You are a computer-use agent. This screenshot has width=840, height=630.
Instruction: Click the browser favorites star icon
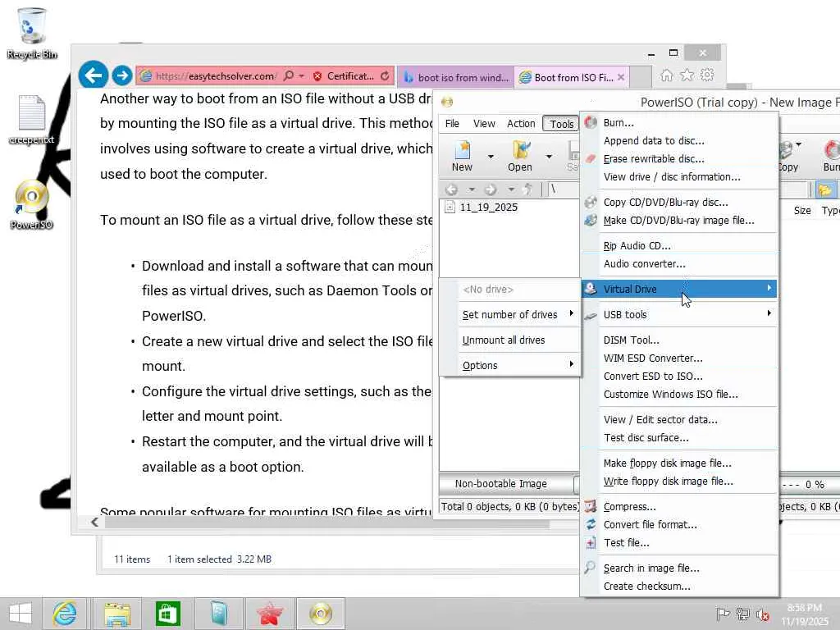(687, 75)
